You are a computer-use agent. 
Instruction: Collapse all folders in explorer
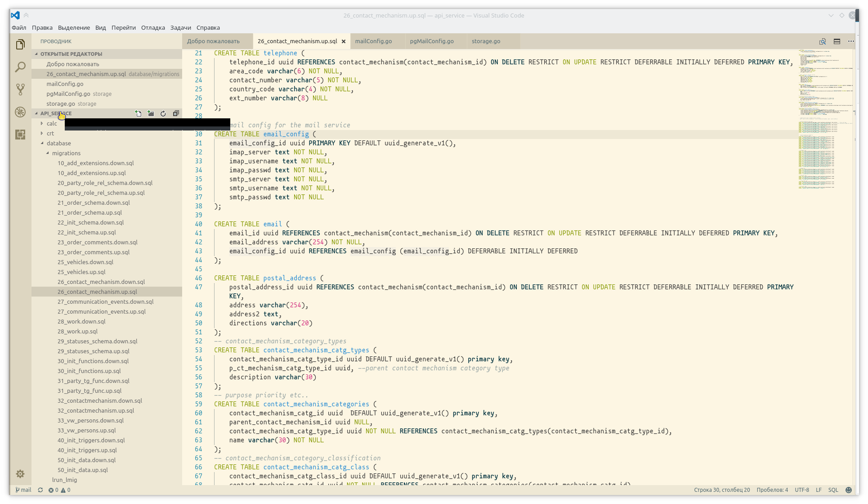tap(176, 113)
